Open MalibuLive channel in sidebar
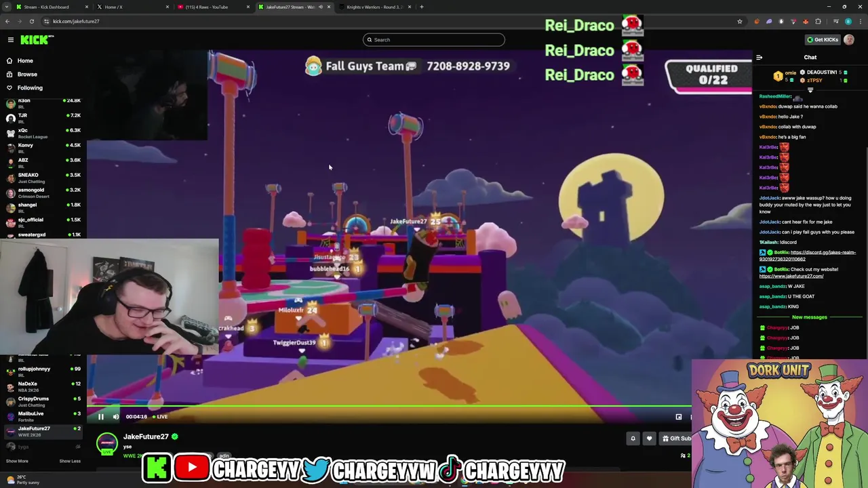Viewport: 868px width, 488px height. click(x=42, y=416)
